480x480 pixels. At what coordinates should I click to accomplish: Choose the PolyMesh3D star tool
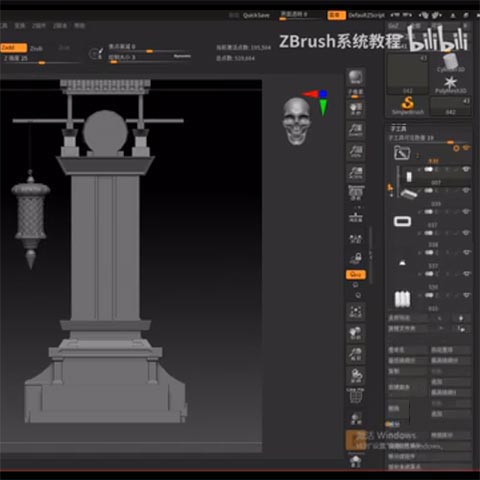click(x=450, y=84)
